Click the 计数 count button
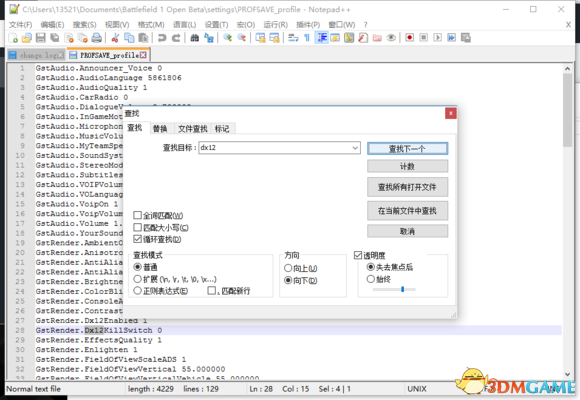The width and height of the screenshot is (580, 400). click(x=407, y=166)
